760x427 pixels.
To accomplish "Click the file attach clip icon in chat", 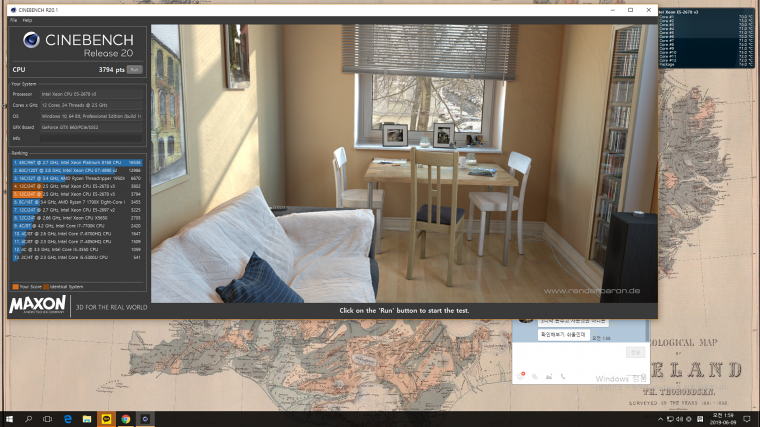I will click(535, 376).
